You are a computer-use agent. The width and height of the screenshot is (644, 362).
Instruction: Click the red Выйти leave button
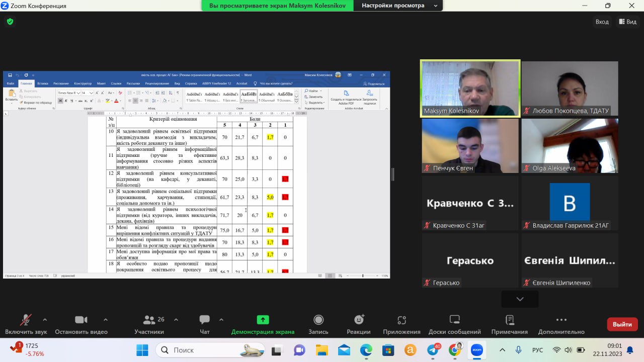(622, 324)
